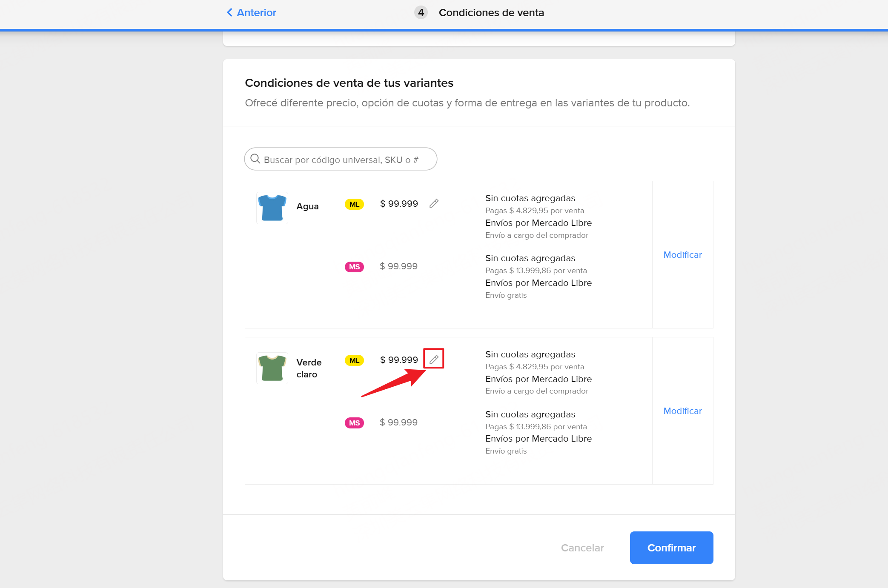Click Agua MS 'Envíos por Mercado Libre' text
This screenshot has width=888, height=588.
click(x=539, y=283)
